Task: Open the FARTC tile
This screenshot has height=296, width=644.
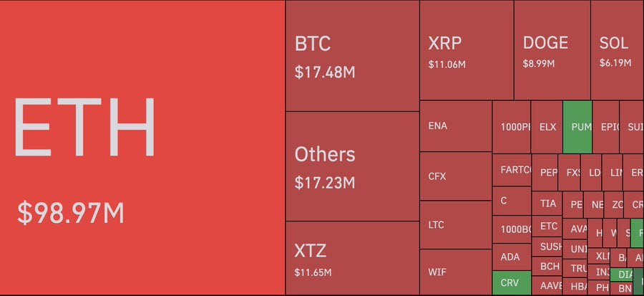Action: pos(512,170)
